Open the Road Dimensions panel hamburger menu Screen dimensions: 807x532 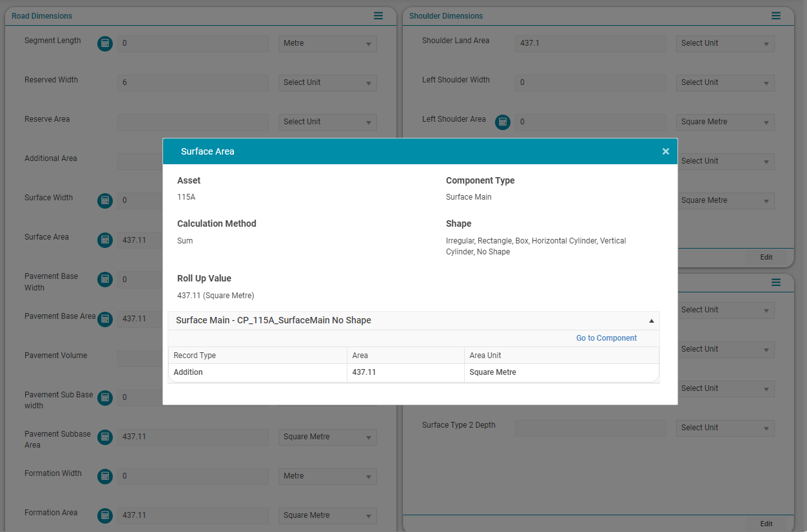click(x=378, y=15)
